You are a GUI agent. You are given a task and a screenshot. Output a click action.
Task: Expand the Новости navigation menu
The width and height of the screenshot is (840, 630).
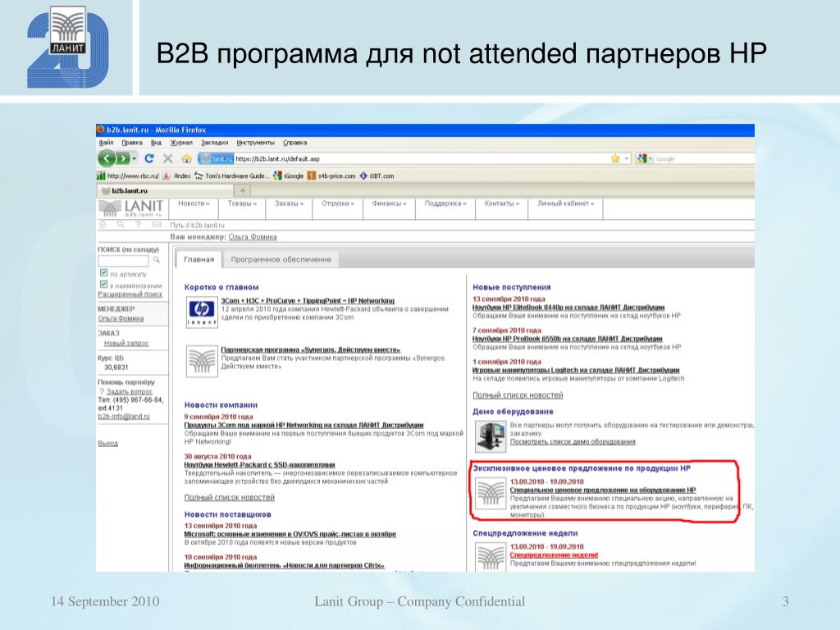[194, 203]
